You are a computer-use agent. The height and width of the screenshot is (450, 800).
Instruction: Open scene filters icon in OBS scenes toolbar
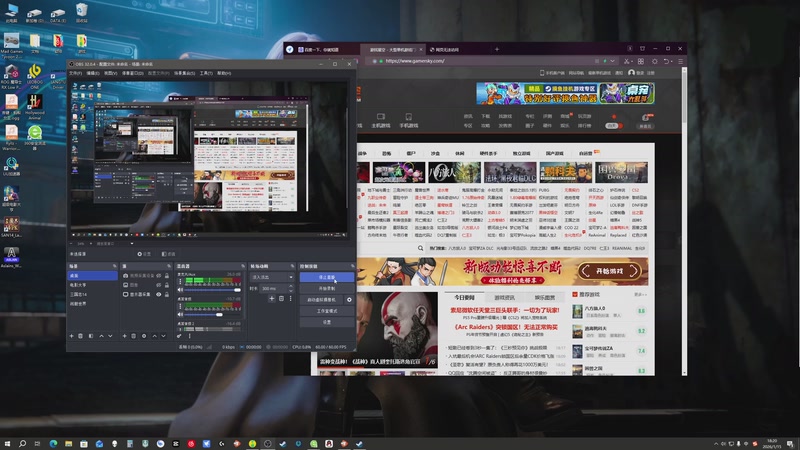point(91,336)
